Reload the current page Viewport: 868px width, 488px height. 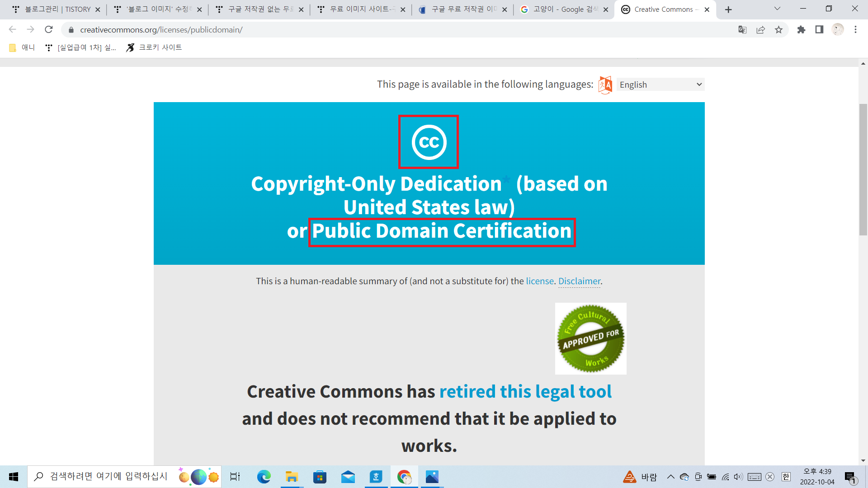(x=49, y=30)
